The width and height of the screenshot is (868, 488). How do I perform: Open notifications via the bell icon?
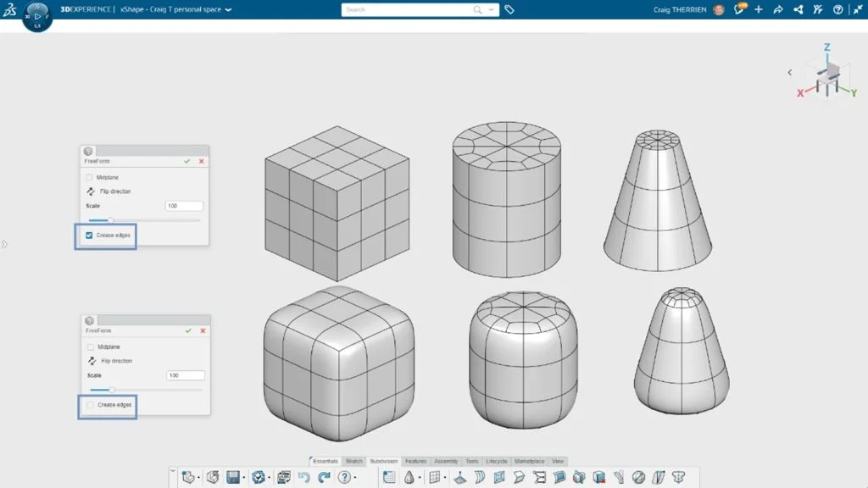pyautogui.click(x=739, y=9)
